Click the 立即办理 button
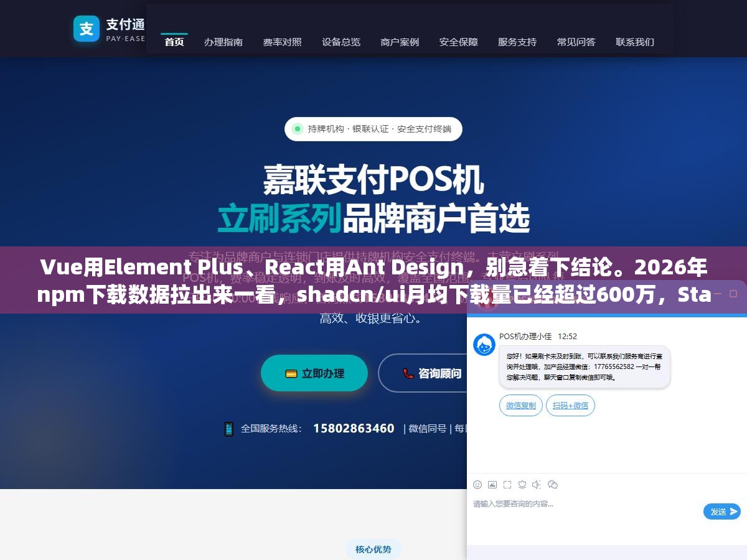The image size is (747, 560). point(314,373)
